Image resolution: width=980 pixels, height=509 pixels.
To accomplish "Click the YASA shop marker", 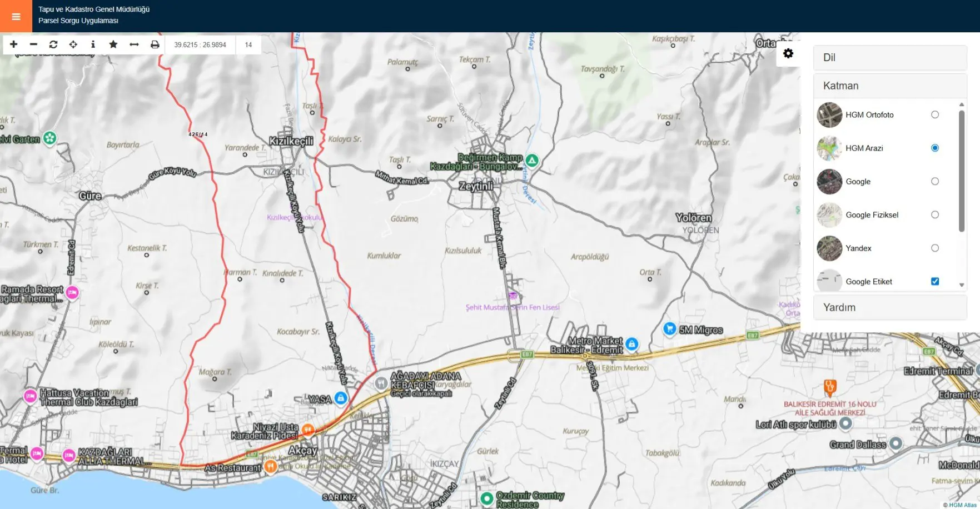I will (341, 398).
